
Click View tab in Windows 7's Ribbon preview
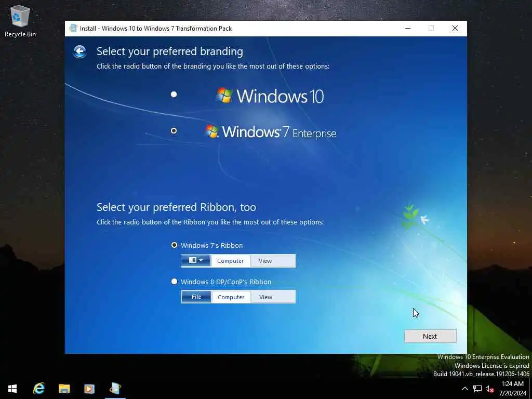pos(265,261)
